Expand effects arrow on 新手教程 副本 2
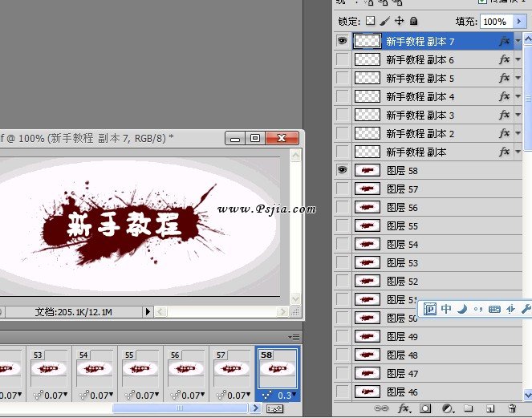Image resolution: width=532 pixels, height=418 pixels. tap(518, 133)
